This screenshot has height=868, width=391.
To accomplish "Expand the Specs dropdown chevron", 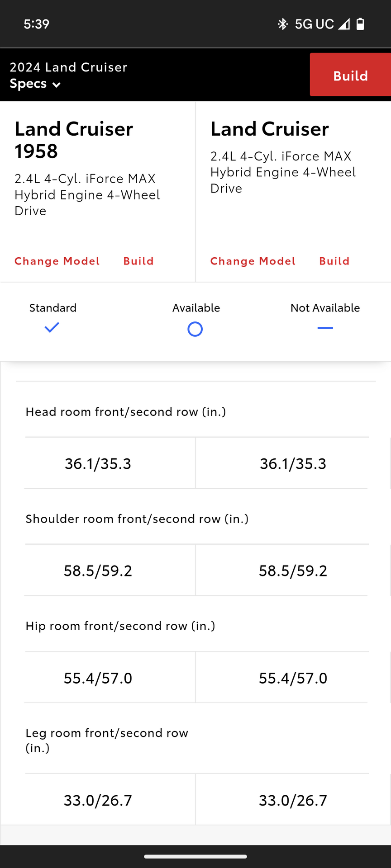I will click(x=57, y=85).
